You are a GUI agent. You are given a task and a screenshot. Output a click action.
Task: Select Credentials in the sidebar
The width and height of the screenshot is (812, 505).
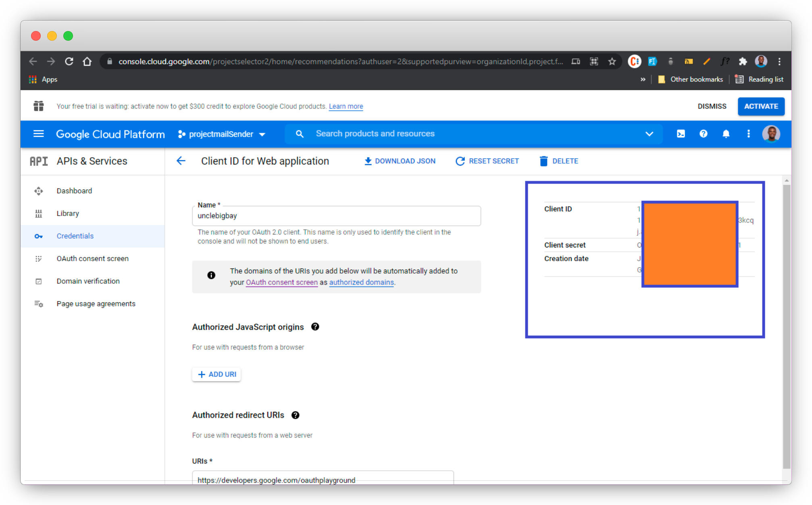click(x=93, y=236)
